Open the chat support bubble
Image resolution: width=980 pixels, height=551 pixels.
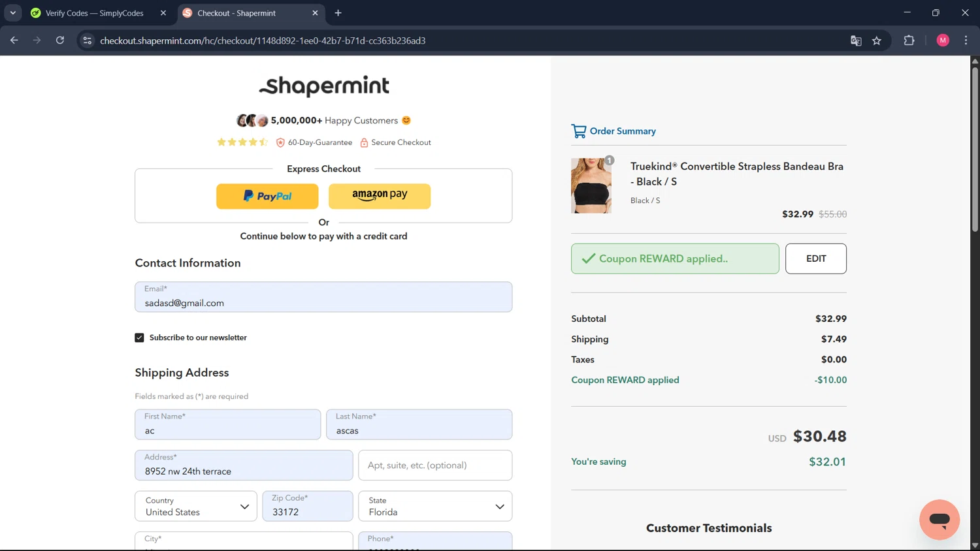[x=939, y=520]
